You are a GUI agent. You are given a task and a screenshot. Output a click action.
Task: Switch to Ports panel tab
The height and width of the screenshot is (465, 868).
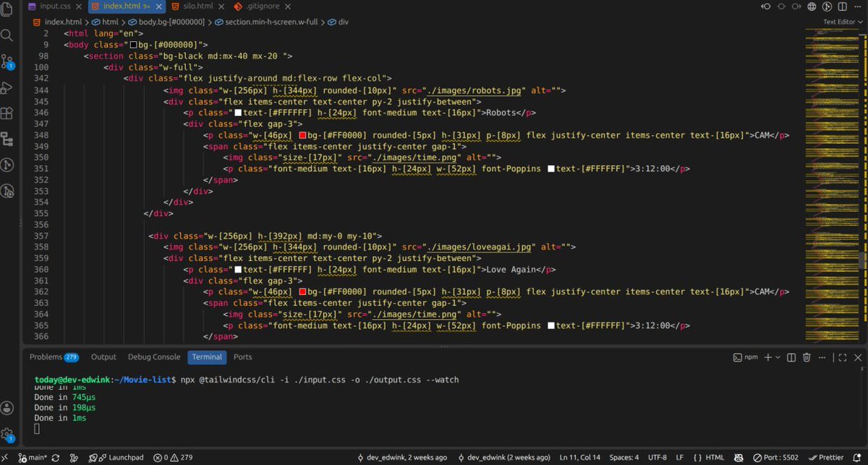[x=243, y=357]
